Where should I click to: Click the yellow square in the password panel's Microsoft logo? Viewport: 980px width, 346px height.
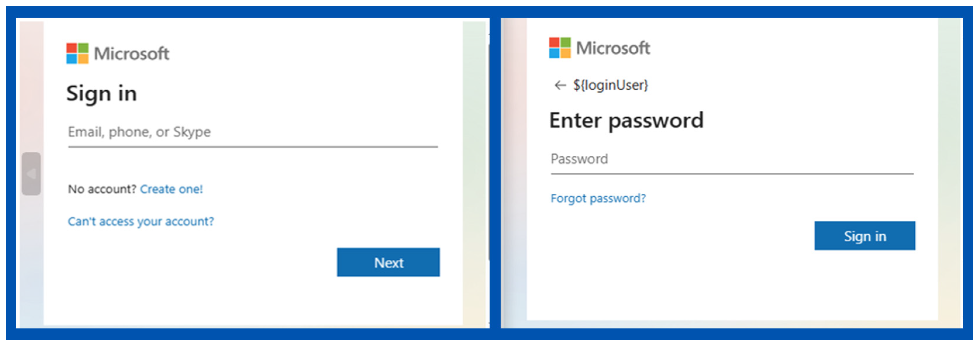[566, 53]
